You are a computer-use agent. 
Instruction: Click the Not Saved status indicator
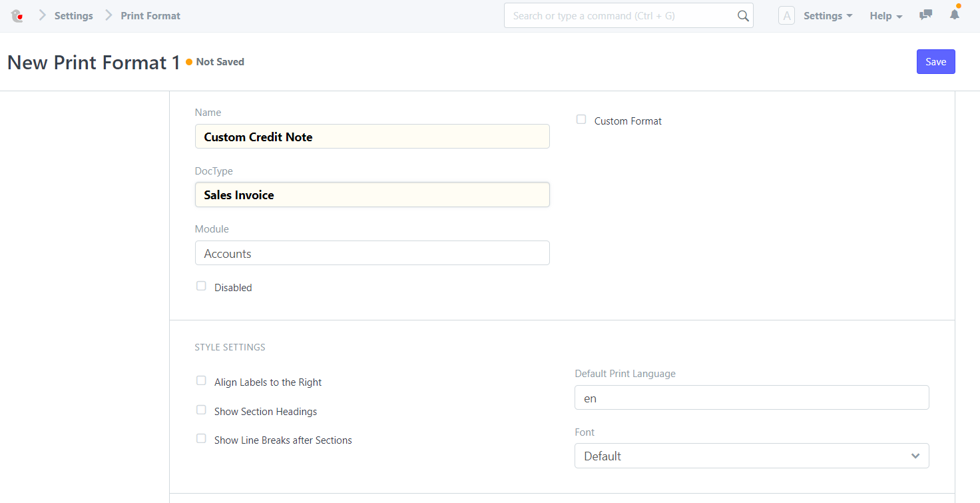(215, 62)
